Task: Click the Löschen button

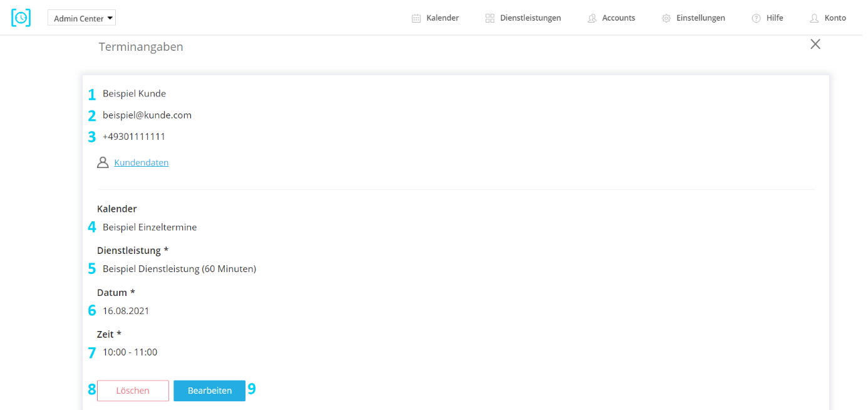Action: [133, 391]
